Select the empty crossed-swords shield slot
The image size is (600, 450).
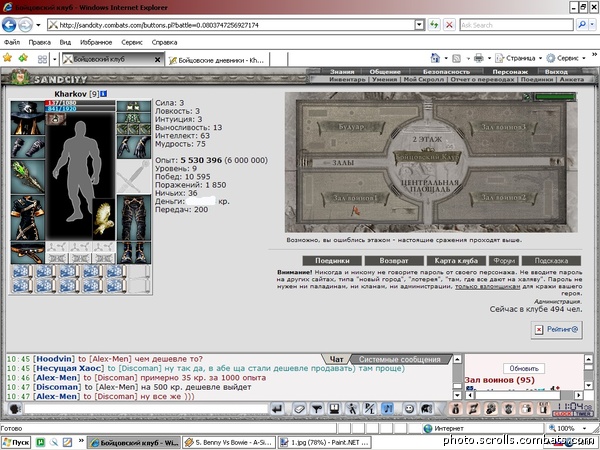point(134,177)
